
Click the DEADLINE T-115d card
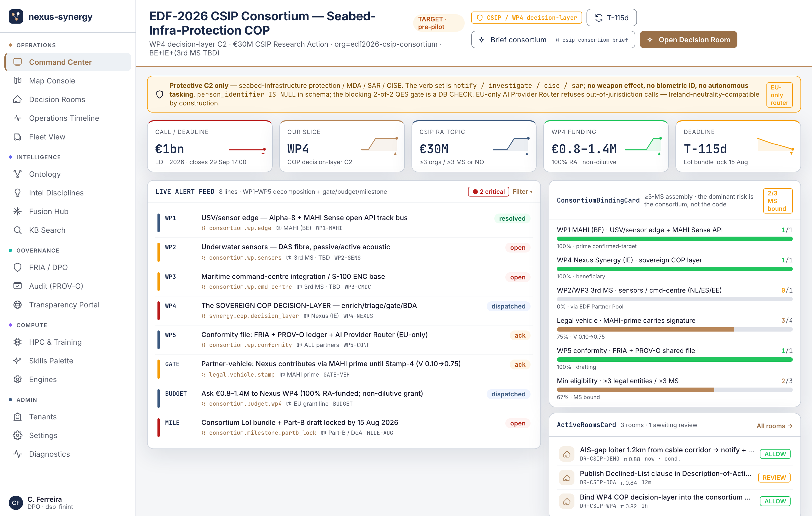pyautogui.click(x=738, y=147)
